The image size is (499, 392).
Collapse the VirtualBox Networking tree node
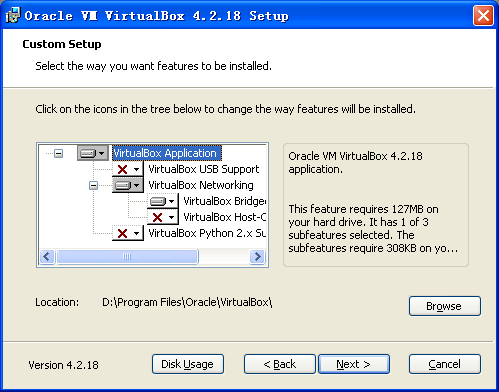point(94,185)
